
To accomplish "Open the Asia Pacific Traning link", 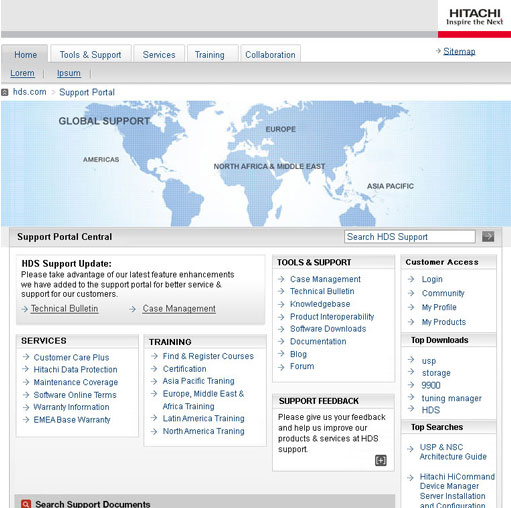I will pyautogui.click(x=199, y=381).
